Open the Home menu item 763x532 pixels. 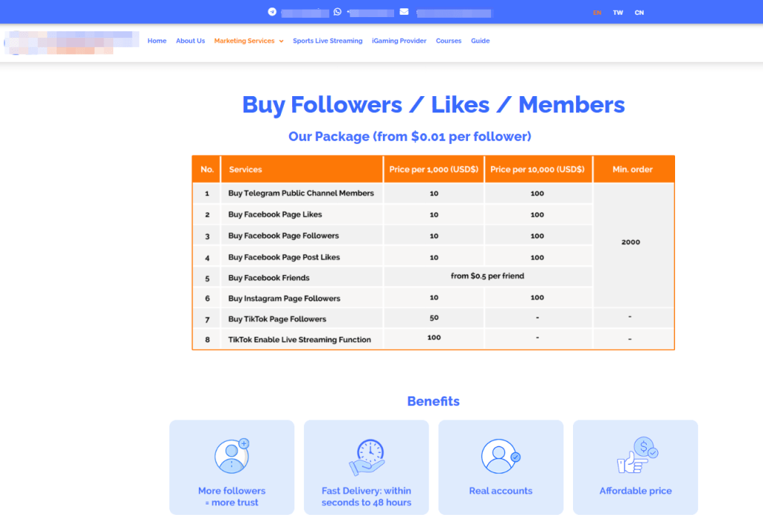156,41
